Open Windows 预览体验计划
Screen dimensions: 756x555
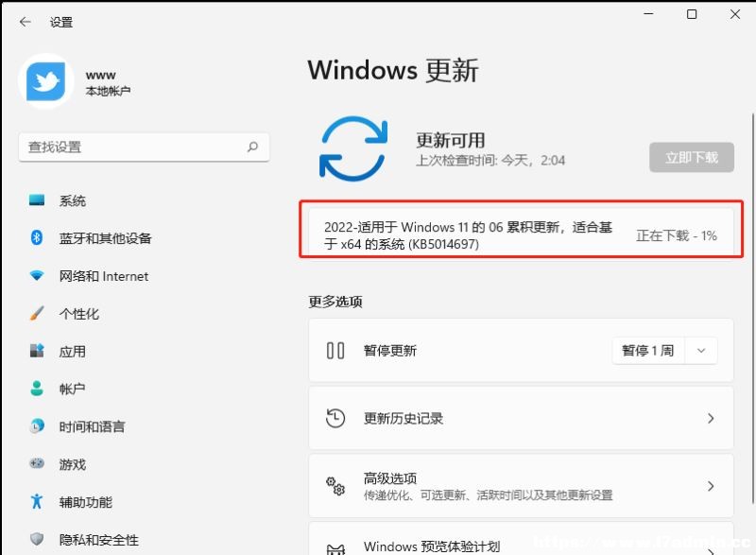tap(521, 539)
